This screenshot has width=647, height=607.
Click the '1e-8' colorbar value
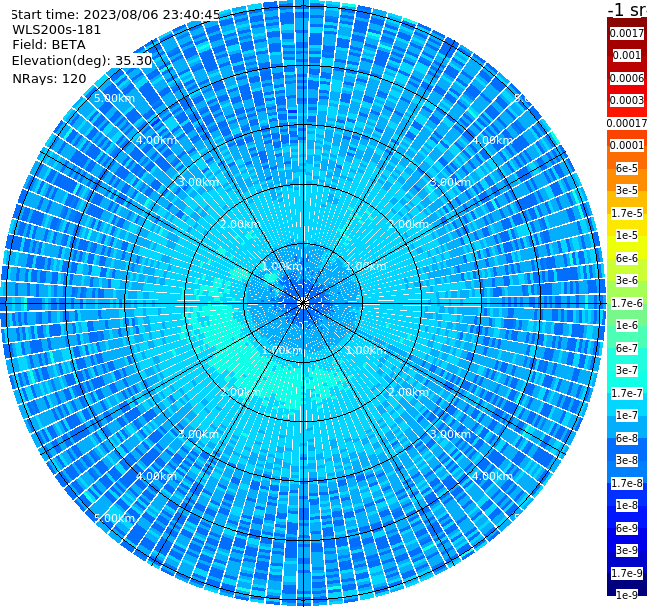click(627, 505)
